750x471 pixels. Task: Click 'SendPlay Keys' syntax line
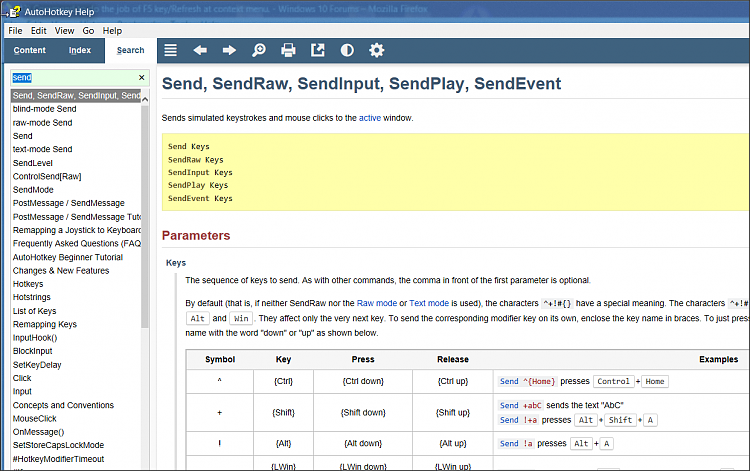tap(198, 186)
